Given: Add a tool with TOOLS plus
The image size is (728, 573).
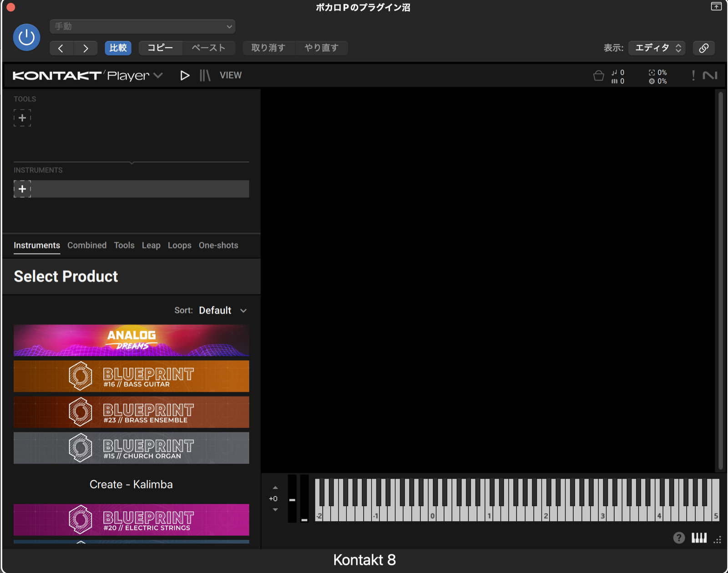Looking at the screenshot, I should [22, 118].
